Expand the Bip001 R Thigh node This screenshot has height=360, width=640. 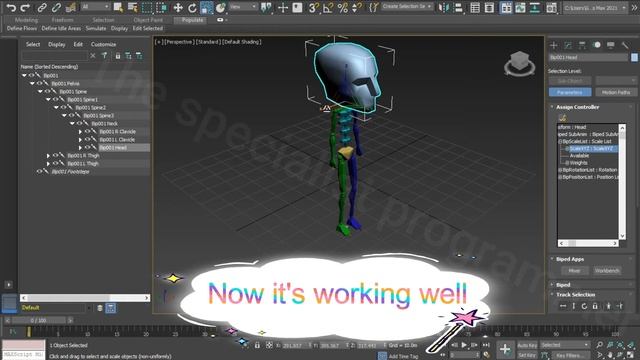(48, 156)
